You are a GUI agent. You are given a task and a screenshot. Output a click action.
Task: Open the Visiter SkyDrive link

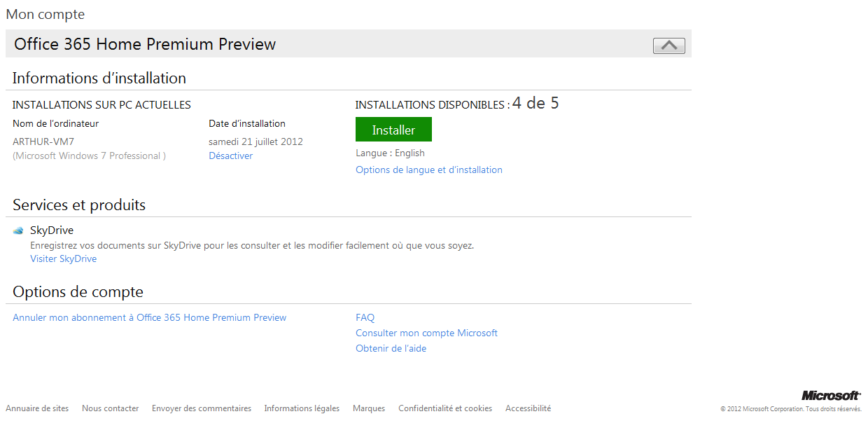tap(63, 258)
